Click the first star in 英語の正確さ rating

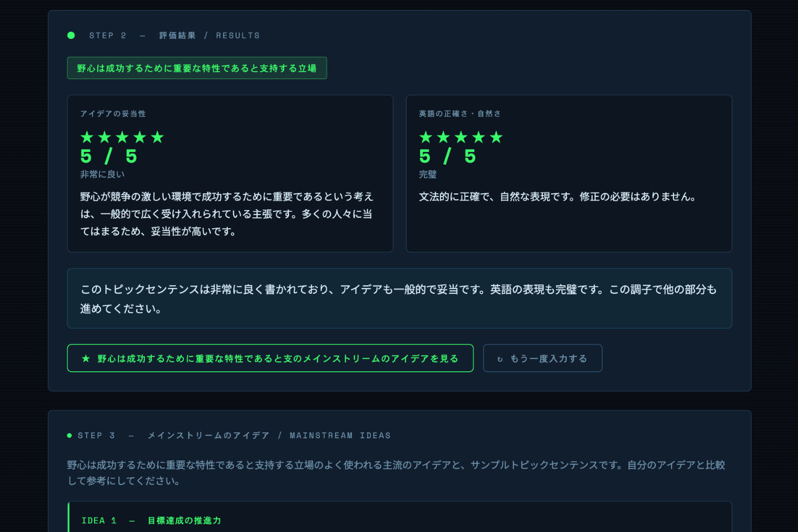tap(425, 137)
